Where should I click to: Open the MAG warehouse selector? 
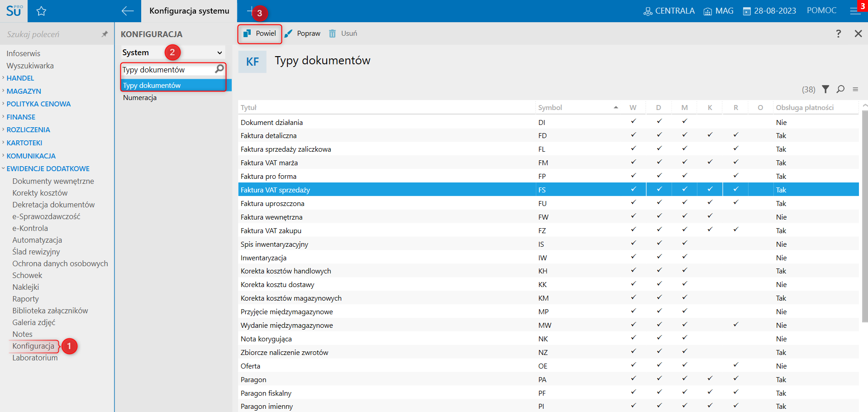click(x=718, y=11)
